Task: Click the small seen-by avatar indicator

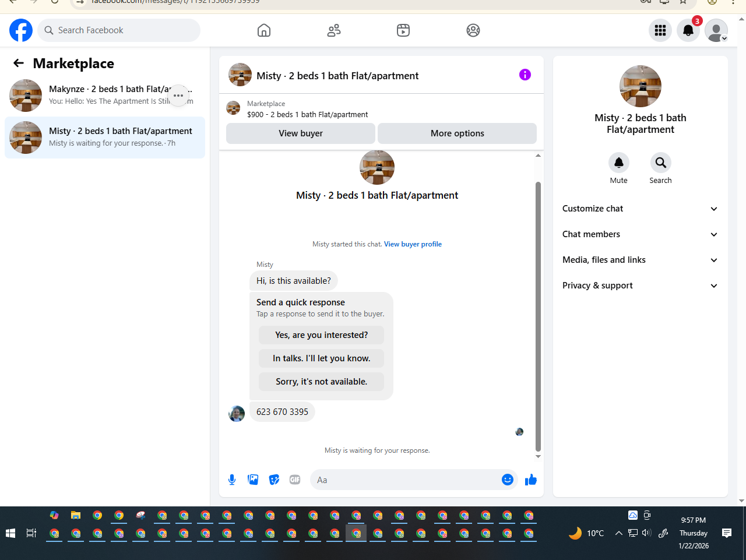Action: tap(519, 432)
